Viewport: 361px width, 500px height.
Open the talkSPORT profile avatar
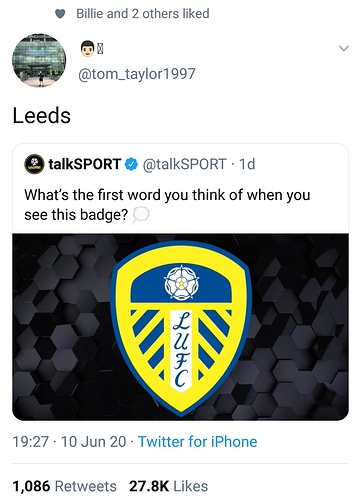pyautogui.click(x=34, y=164)
